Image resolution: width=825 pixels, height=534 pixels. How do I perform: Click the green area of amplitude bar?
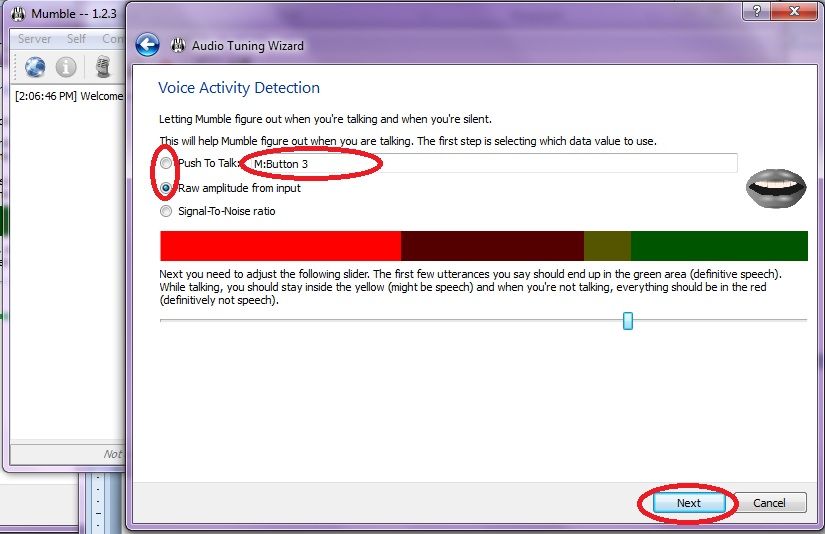click(719, 246)
